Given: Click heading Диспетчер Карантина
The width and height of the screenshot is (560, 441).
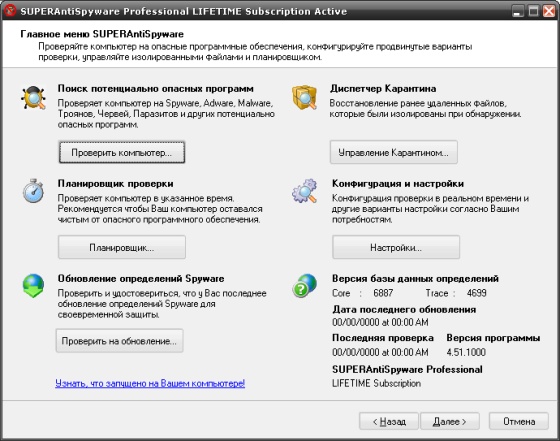Looking at the screenshot, I should (x=383, y=89).
